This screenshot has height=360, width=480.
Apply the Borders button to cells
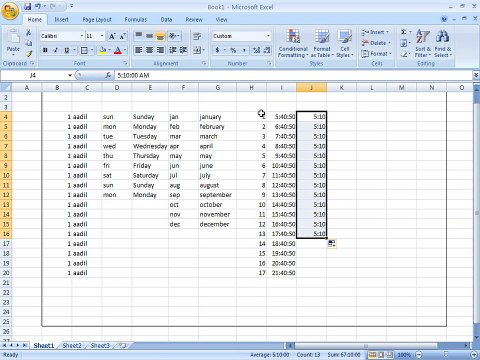(x=84, y=50)
